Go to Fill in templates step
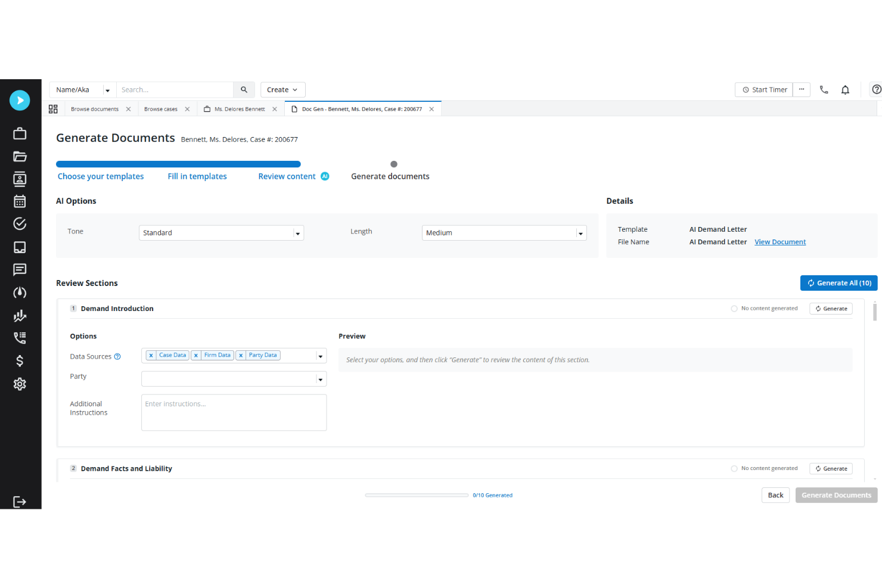The height and width of the screenshot is (588, 882). 197,176
